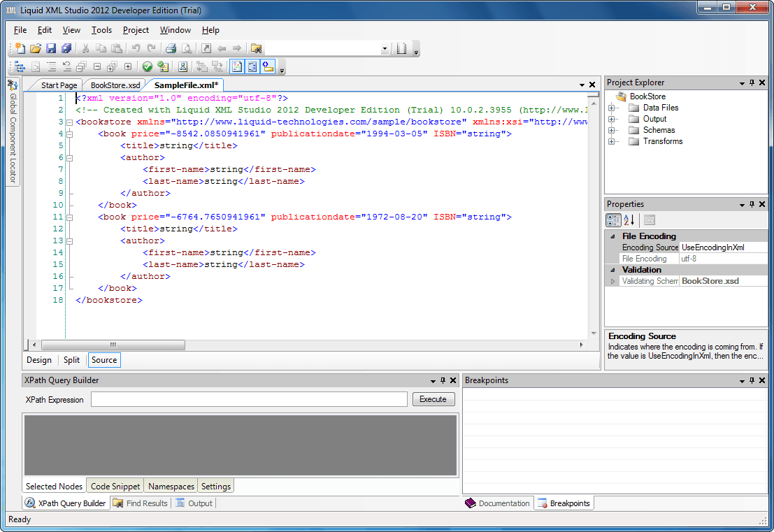Open the Global Component Locator sidebar
774x532 pixels.
click(13, 131)
